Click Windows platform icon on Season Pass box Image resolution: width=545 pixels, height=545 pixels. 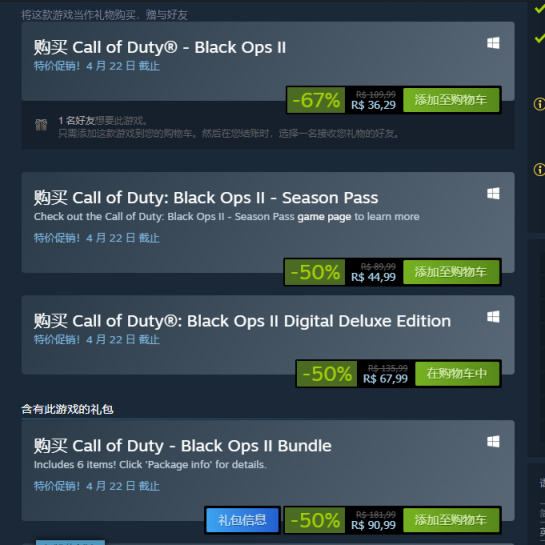(493, 193)
